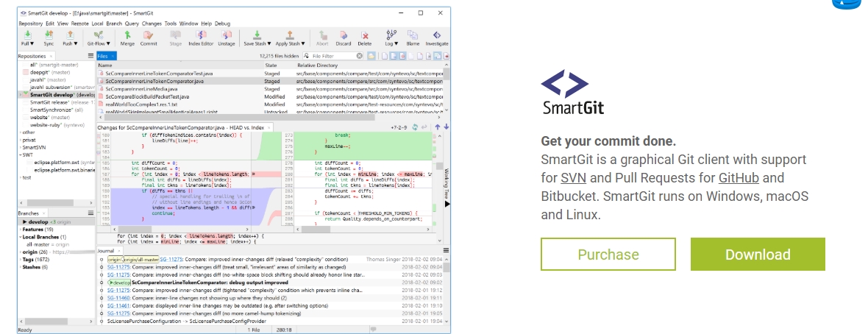Click the Pull toolbar icon
Image resolution: width=868 pixels, height=334 pixels.
[x=27, y=37]
